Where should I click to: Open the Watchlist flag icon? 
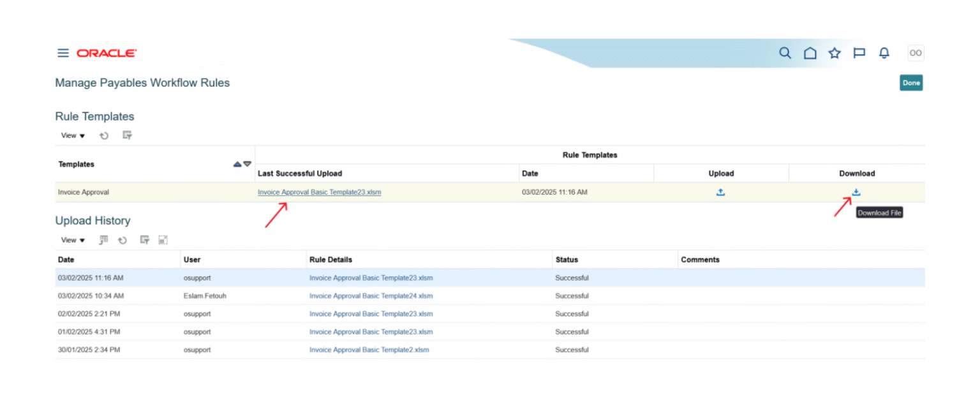point(859,53)
